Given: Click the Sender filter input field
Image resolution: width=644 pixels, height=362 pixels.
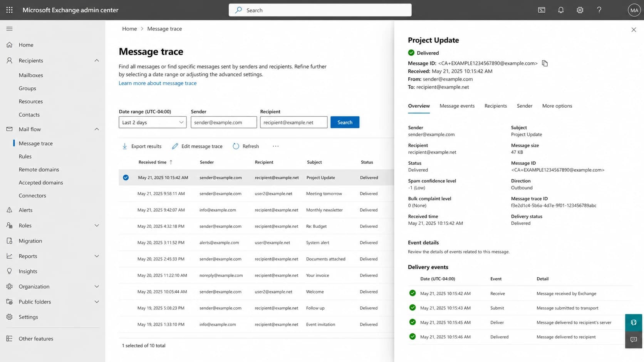Looking at the screenshot, I should [x=224, y=122].
